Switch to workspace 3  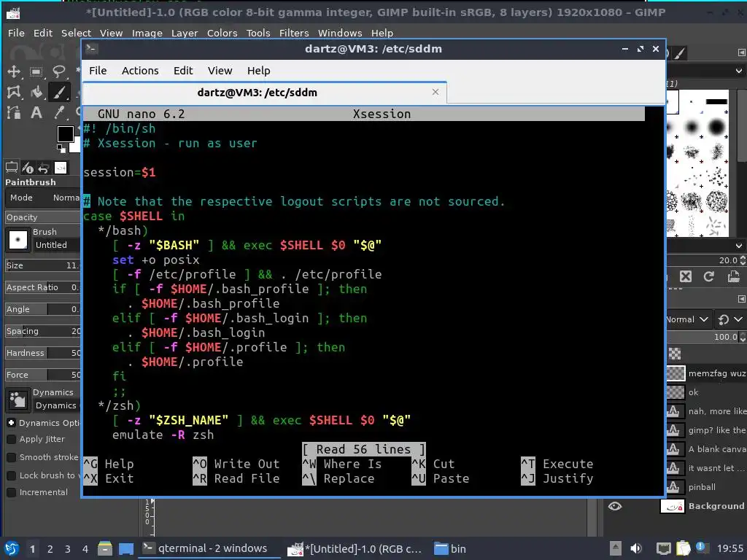tap(68, 549)
